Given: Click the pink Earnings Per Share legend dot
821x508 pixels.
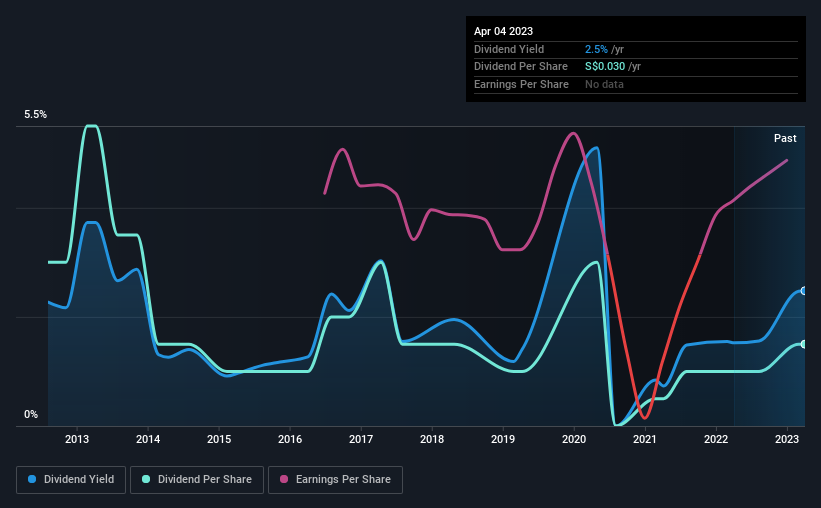Looking at the screenshot, I should click(284, 479).
